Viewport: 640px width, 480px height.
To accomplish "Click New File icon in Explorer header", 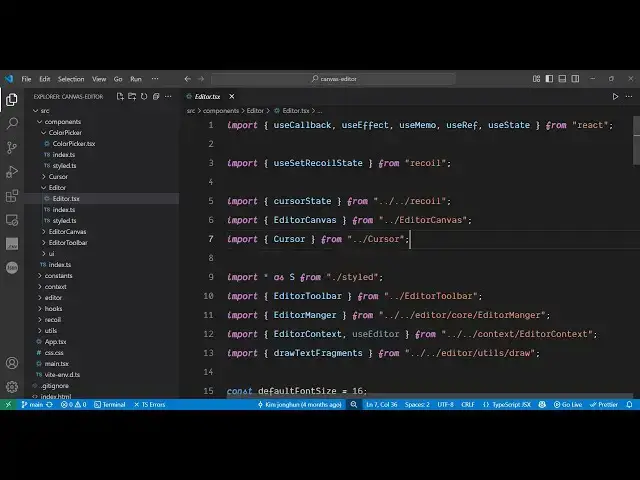I will [x=120, y=96].
